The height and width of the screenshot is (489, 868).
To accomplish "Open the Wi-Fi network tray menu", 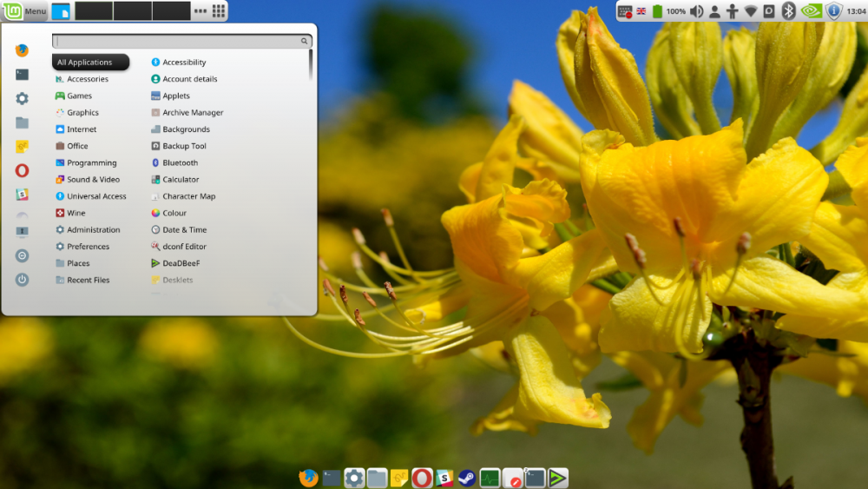I will pyautogui.click(x=751, y=11).
